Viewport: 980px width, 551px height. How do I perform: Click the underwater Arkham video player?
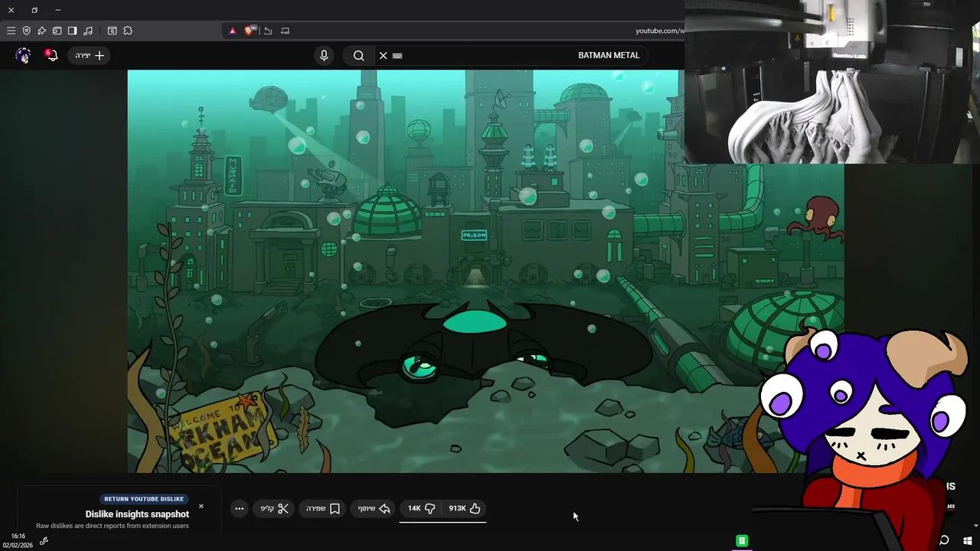point(485,271)
